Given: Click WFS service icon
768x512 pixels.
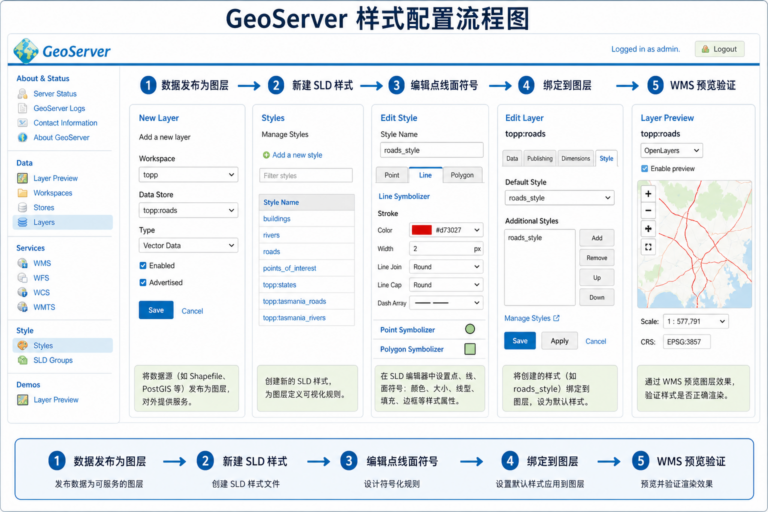Looking at the screenshot, I should tap(23, 278).
